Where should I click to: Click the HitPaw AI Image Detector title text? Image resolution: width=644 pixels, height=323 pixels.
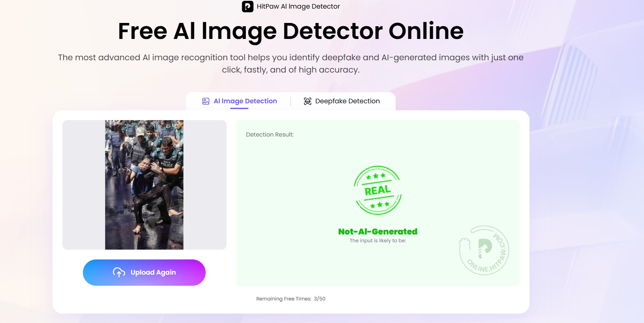coord(298,7)
